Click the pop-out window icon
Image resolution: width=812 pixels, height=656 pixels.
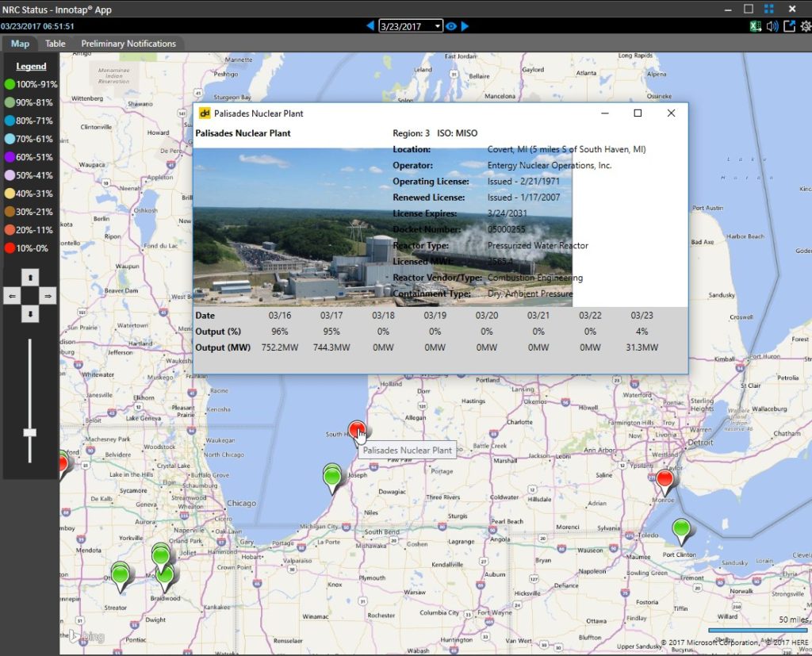click(x=789, y=26)
